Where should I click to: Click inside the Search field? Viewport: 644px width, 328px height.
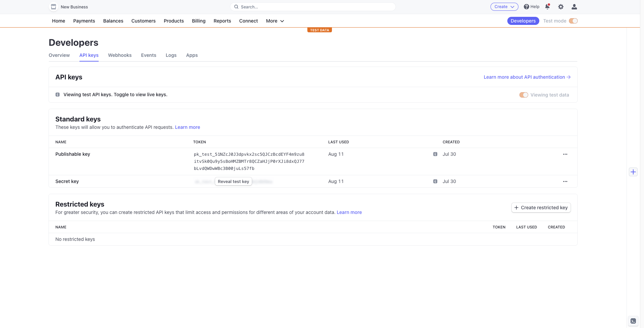(313, 7)
